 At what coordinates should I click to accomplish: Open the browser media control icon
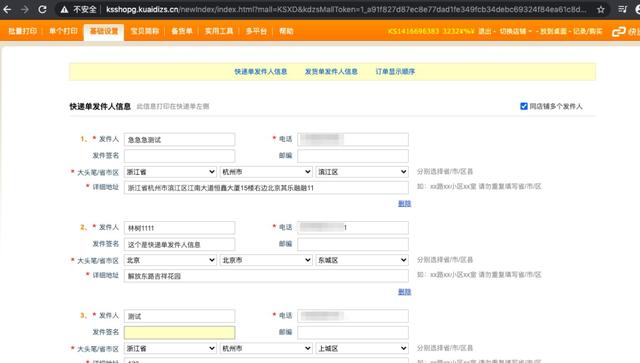[622, 9]
